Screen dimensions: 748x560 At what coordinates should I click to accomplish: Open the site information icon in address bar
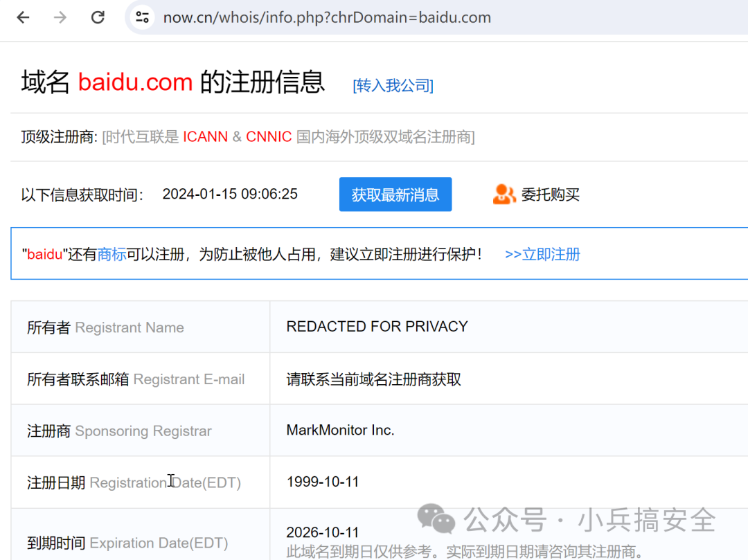(142, 17)
